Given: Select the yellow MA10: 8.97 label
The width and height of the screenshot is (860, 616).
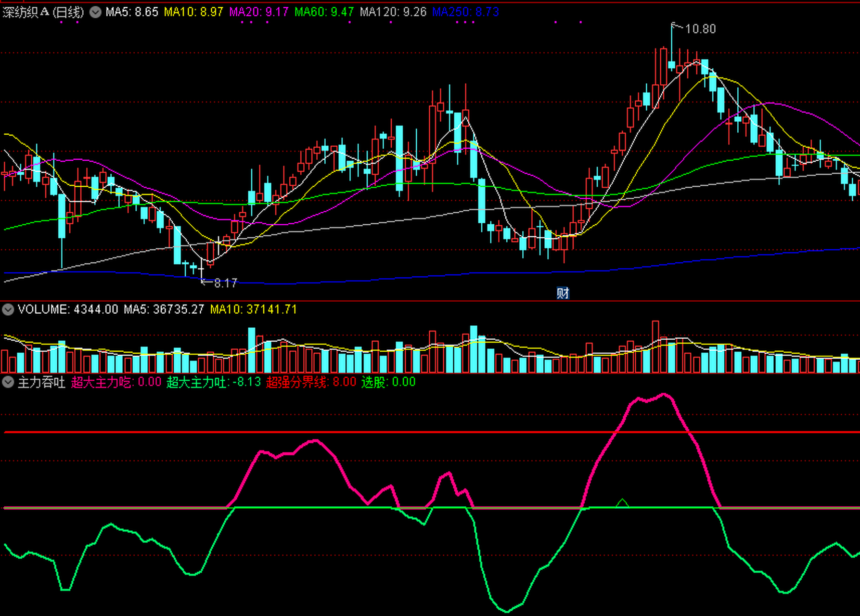Looking at the screenshot, I should 193,12.
